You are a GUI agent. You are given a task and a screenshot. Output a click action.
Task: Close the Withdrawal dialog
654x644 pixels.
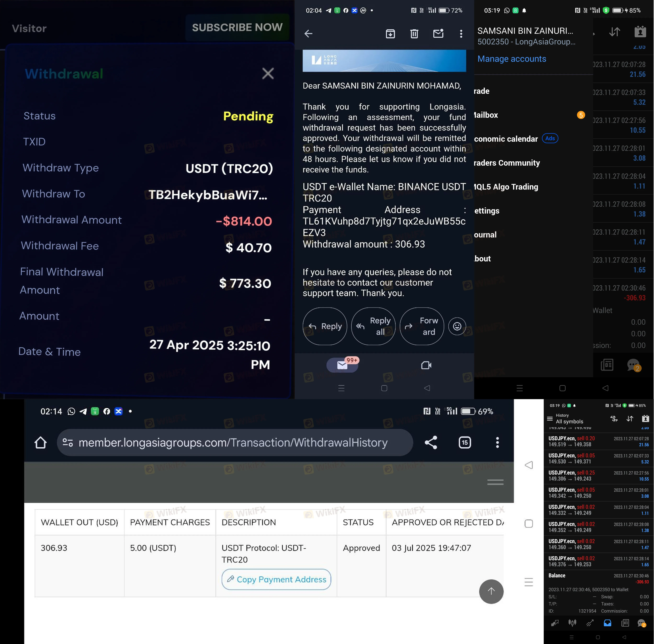[268, 73]
